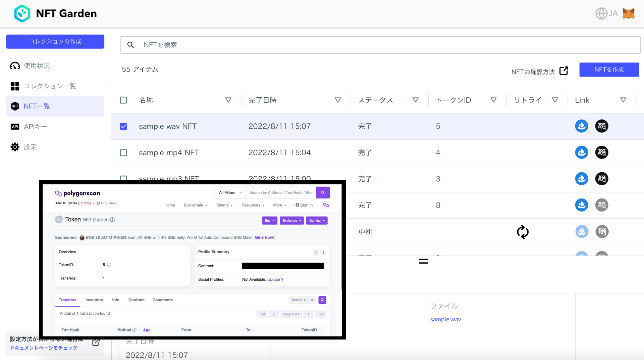Open the All Filters dropdown on polygonscan
Viewport: 644px width, 360px height.
(x=229, y=192)
